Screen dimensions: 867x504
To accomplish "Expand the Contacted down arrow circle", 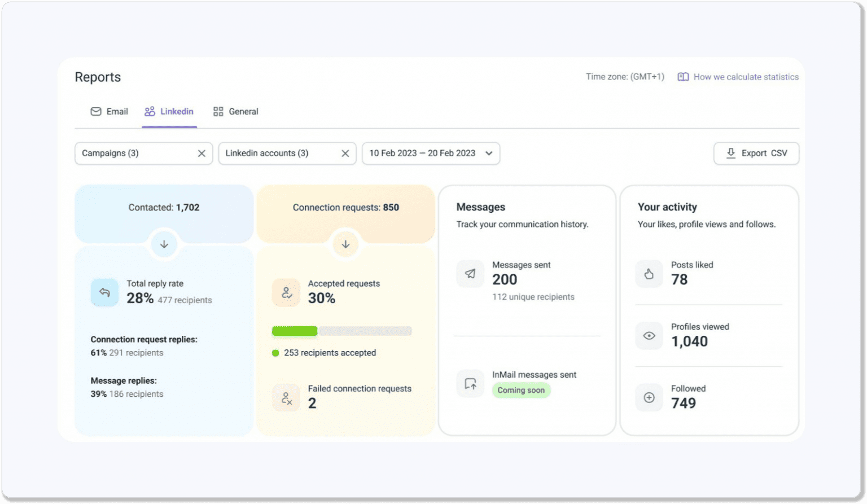I will coord(164,244).
